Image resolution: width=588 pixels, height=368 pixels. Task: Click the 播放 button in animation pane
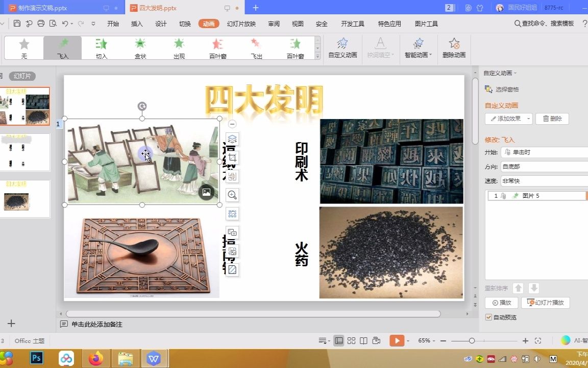(501, 302)
